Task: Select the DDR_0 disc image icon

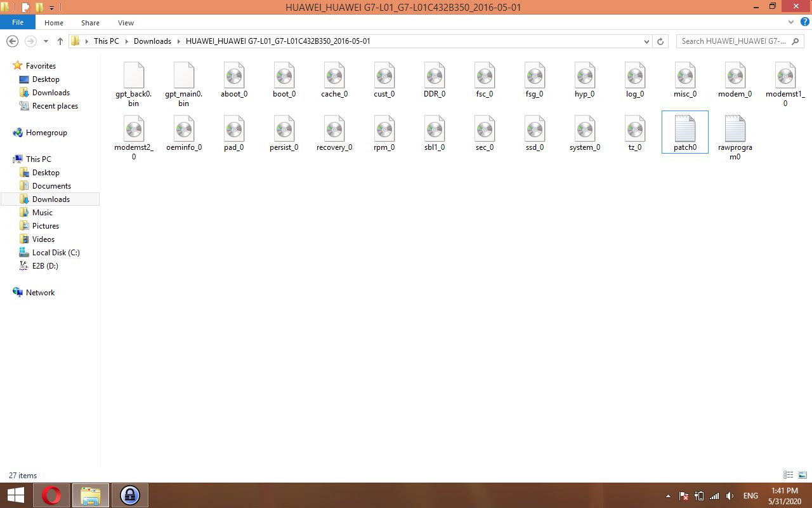Action: (x=435, y=75)
